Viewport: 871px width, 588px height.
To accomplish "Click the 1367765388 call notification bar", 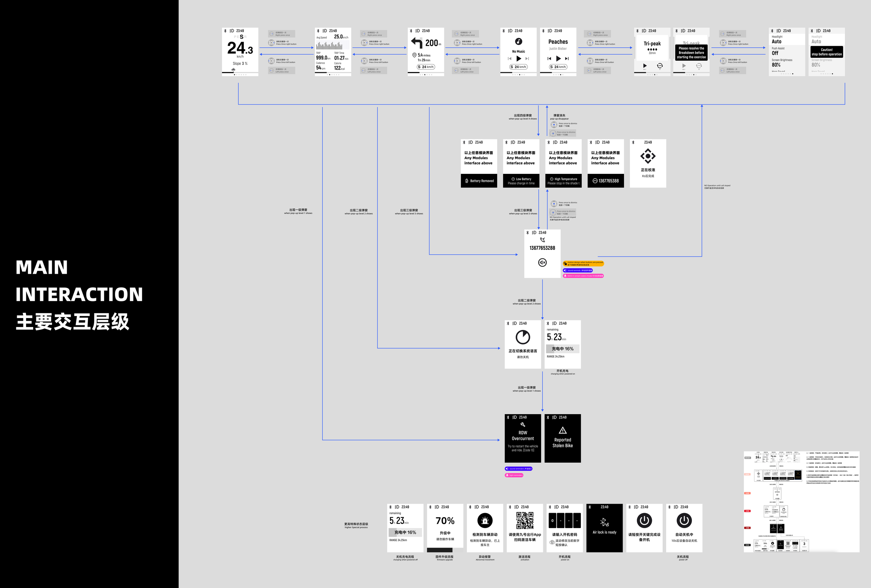I will pos(606,181).
